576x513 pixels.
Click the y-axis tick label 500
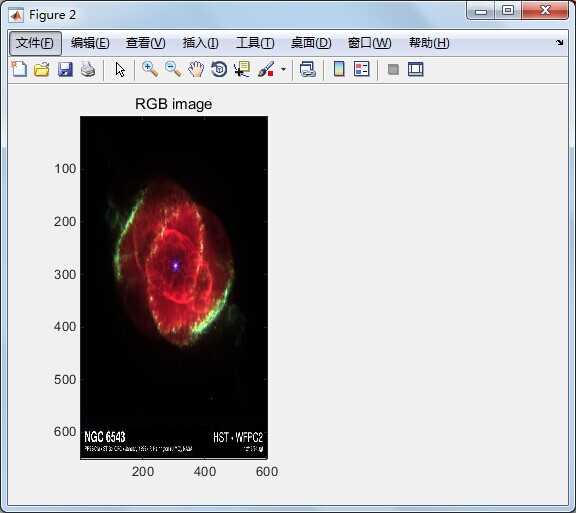click(65, 380)
